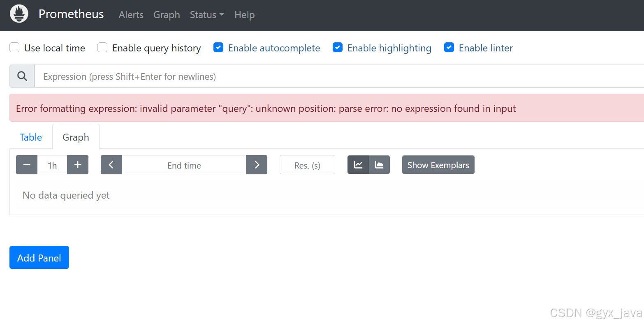Image resolution: width=644 pixels, height=324 pixels.
Task: Open the Help page
Action: tap(245, 15)
